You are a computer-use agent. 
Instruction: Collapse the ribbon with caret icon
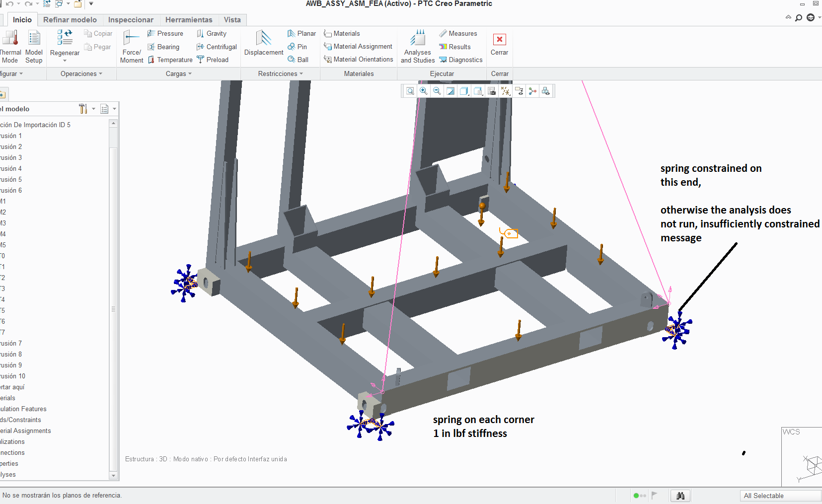point(788,17)
